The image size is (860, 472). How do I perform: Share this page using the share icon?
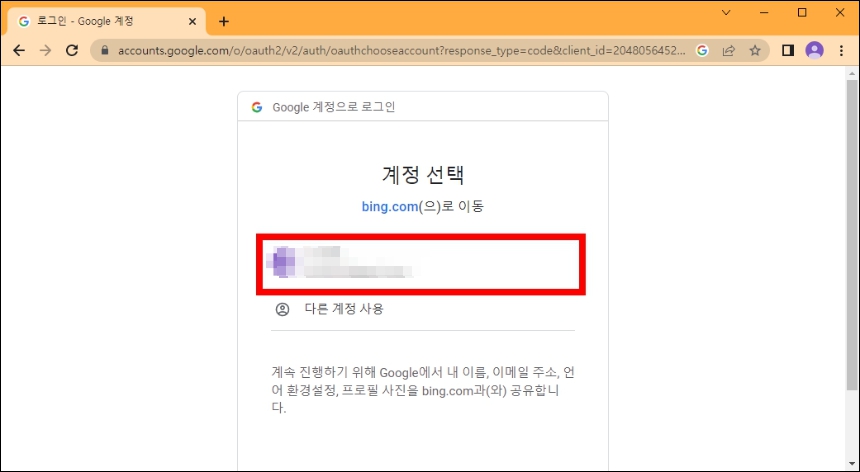pyautogui.click(x=728, y=51)
